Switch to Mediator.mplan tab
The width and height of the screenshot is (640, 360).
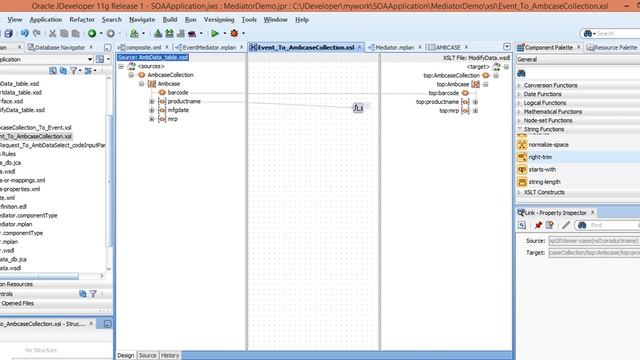pos(394,48)
